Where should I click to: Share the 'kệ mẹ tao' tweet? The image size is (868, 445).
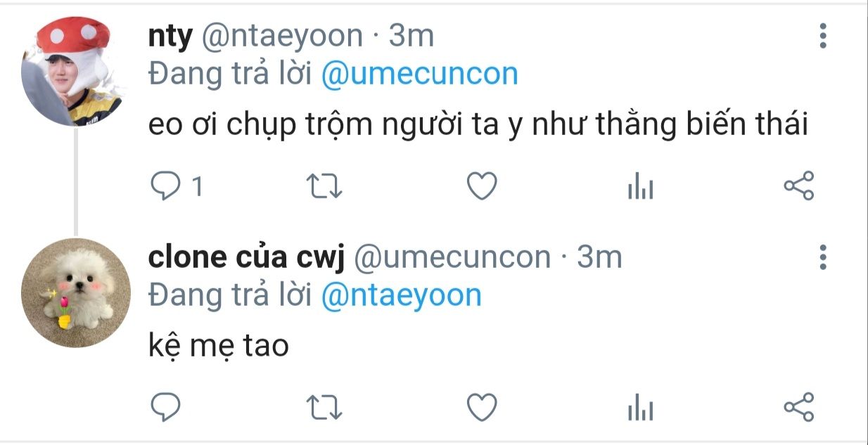tap(798, 407)
